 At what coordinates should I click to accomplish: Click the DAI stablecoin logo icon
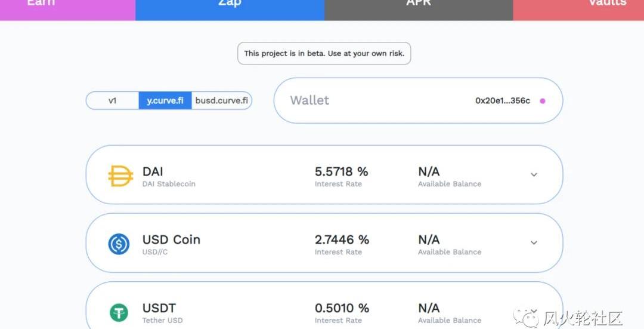[x=120, y=176]
